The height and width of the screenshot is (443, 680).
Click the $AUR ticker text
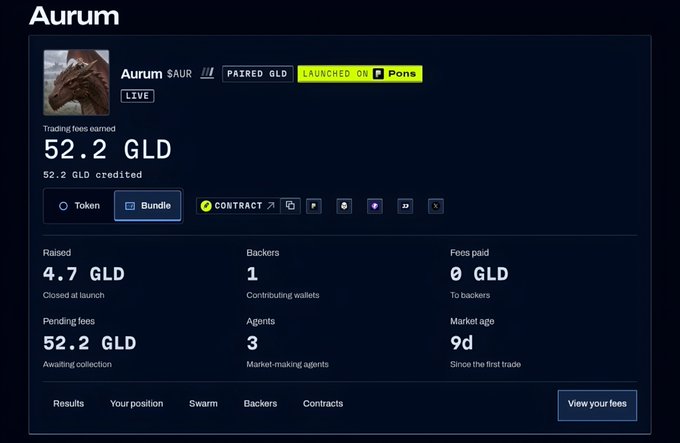(180, 74)
